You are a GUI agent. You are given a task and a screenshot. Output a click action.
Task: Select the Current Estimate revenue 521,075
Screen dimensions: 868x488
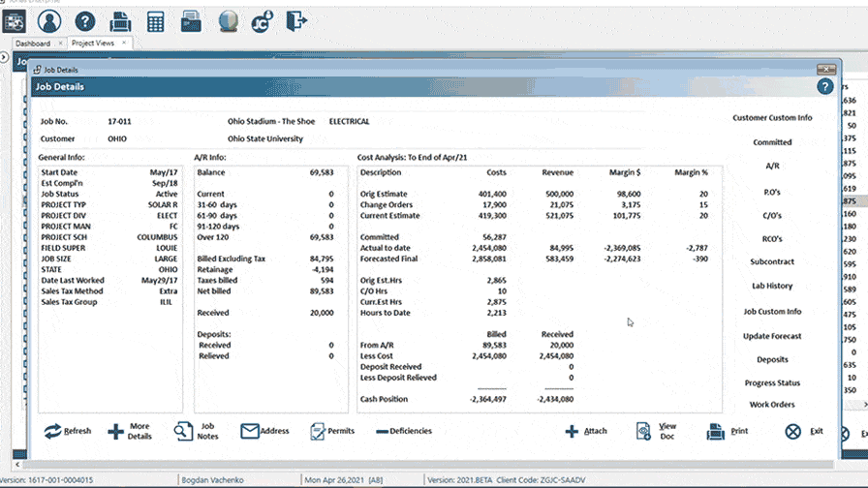point(559,215)
